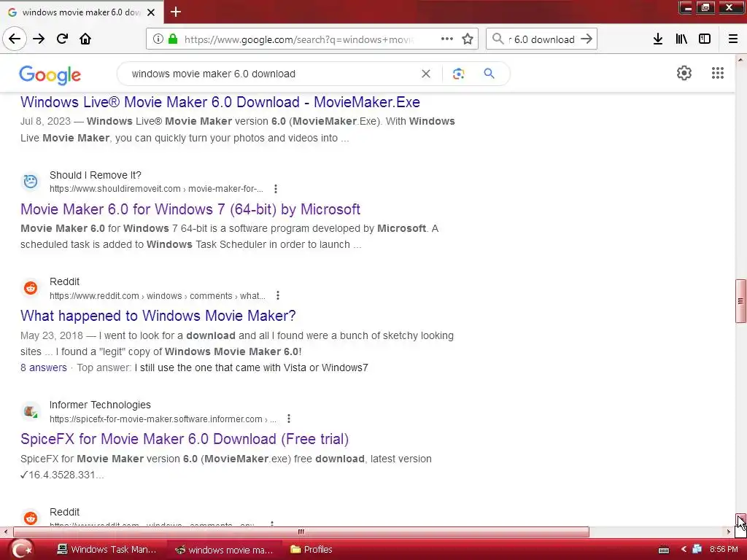
Task: Open the browser home page
Action: tap(85, 39)
